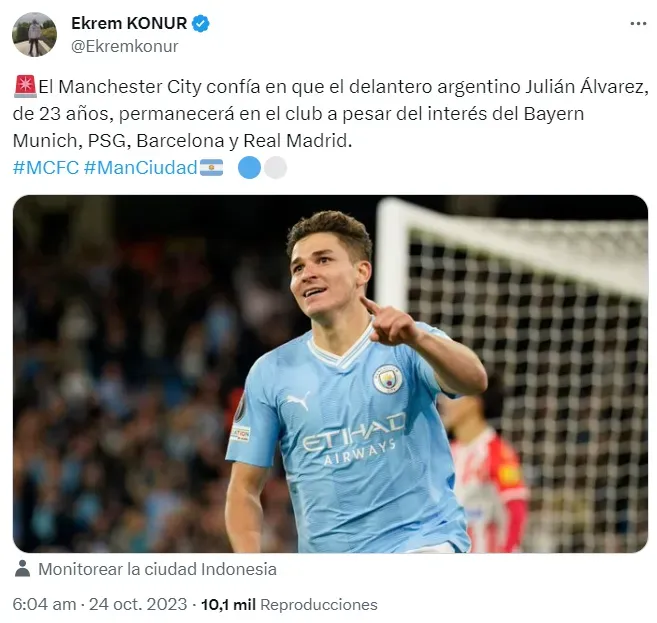The image size is (657, 623).
Task: Open the @Ekremkonur handle link
Action: [x=124, y=46]
